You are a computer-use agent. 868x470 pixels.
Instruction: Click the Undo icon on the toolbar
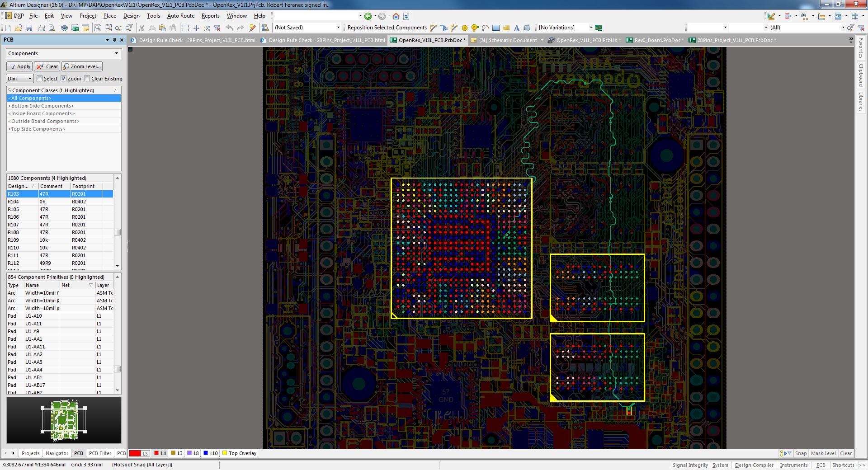(229, 28)
